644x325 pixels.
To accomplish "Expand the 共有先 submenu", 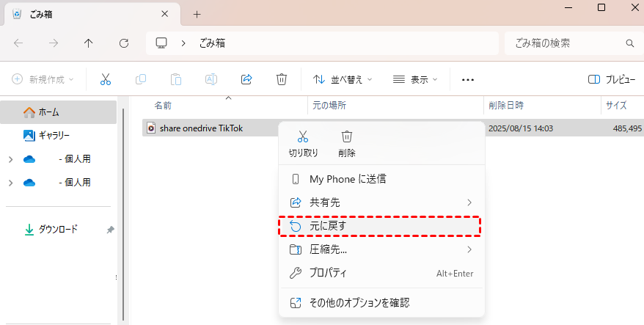I will coord(469,202).
